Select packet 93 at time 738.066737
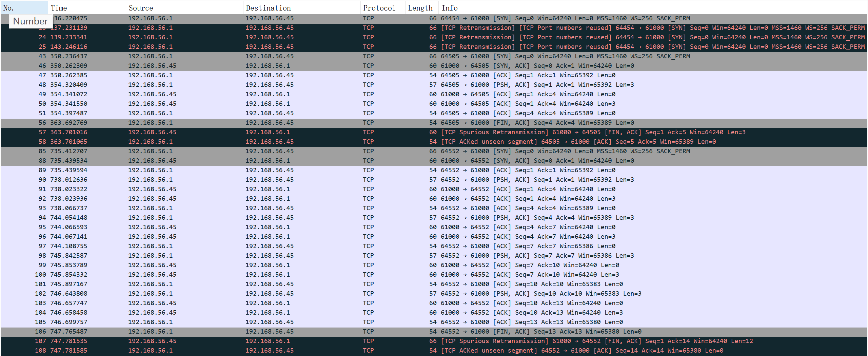Image resolution: width=868 pixels, height=356 pixels. tap(434, 208)
